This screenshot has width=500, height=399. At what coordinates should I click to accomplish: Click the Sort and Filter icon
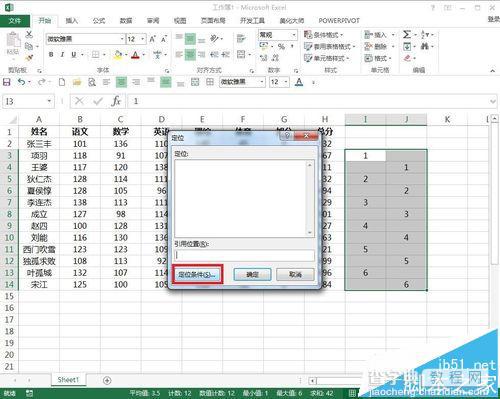pyautogui.click(x=425, y=34)
